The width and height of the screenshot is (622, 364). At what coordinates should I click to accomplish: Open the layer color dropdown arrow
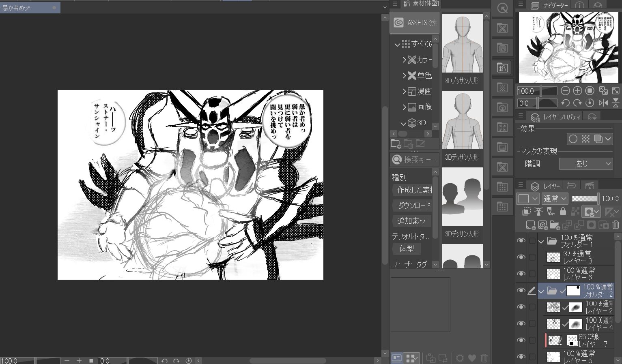pyautogui.click(x=535, y=199)
